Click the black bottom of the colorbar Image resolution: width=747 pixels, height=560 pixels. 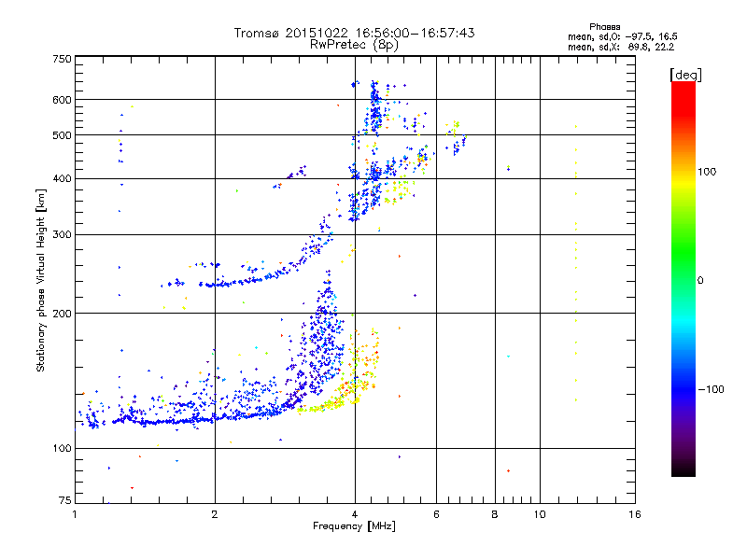[x=684, y=469]
